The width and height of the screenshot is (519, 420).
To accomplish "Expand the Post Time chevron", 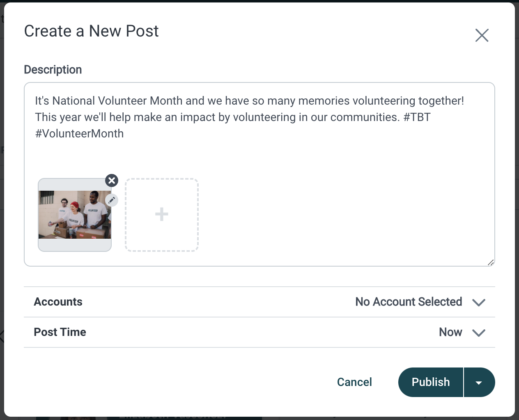I will (479, 333).
